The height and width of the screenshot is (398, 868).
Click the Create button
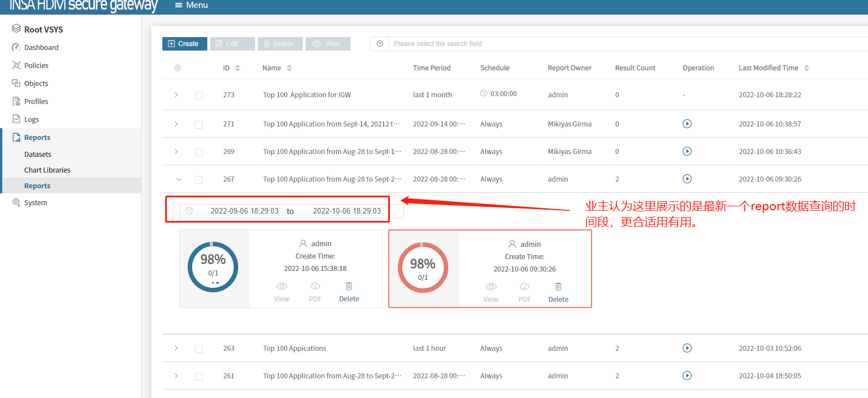pyautogui.click(x=184, y=44)
